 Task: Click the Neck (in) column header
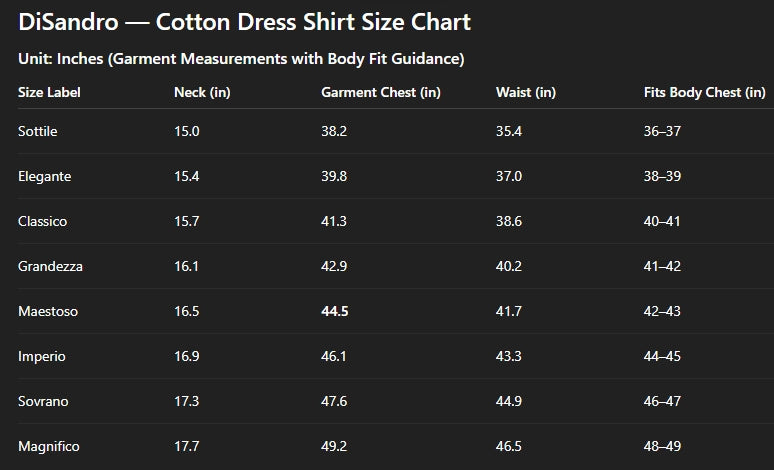pos(202,92)
